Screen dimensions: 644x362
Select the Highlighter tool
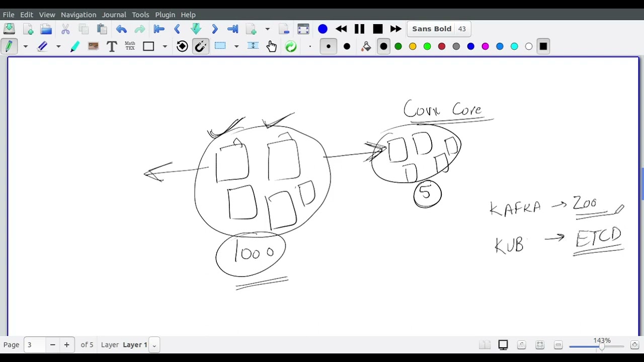click(x=74, y=46)
